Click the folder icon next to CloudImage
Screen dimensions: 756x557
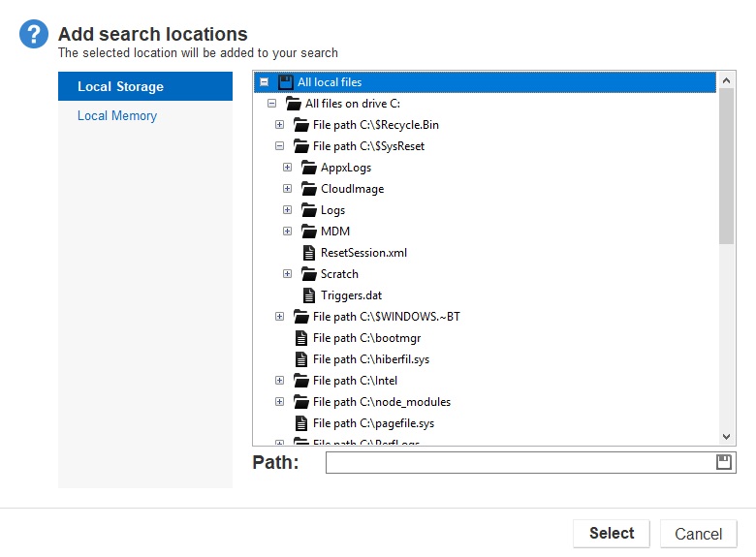click(x=309, y=189)
